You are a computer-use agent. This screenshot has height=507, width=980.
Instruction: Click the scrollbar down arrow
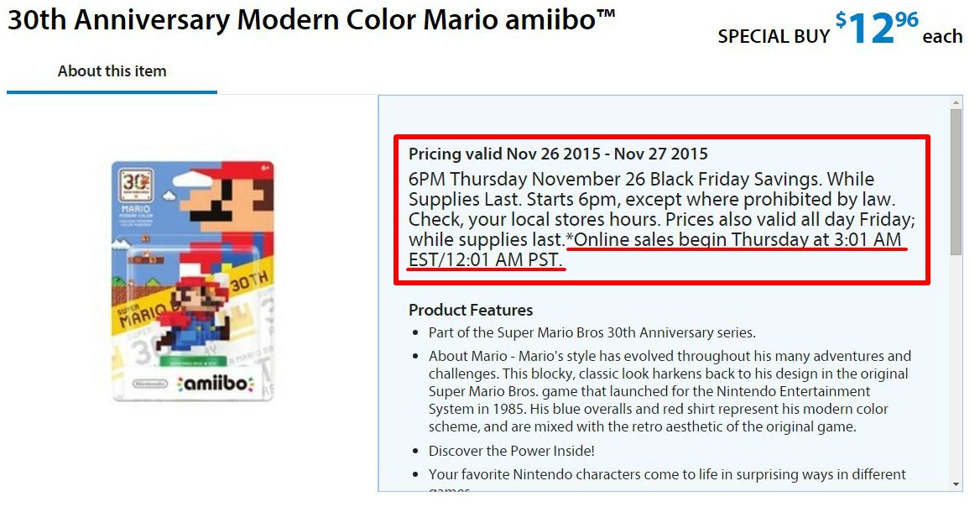pyautogui.click(x=957, y=484)
